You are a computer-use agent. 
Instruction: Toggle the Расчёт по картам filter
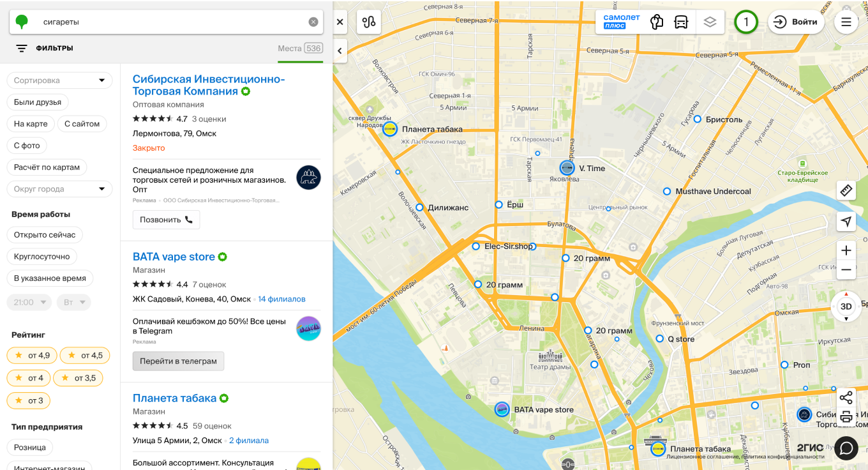coord(47,167)
